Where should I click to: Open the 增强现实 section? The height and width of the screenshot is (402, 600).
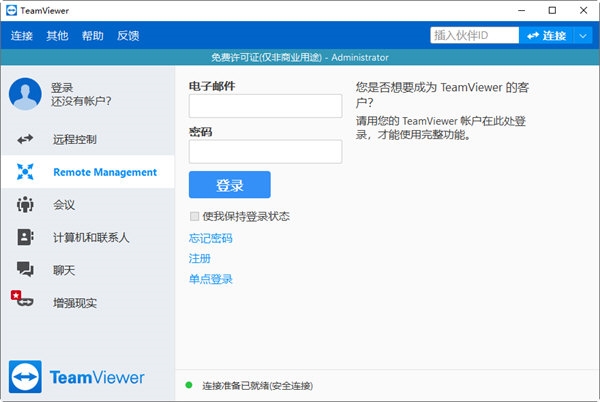tap(88, 303)
